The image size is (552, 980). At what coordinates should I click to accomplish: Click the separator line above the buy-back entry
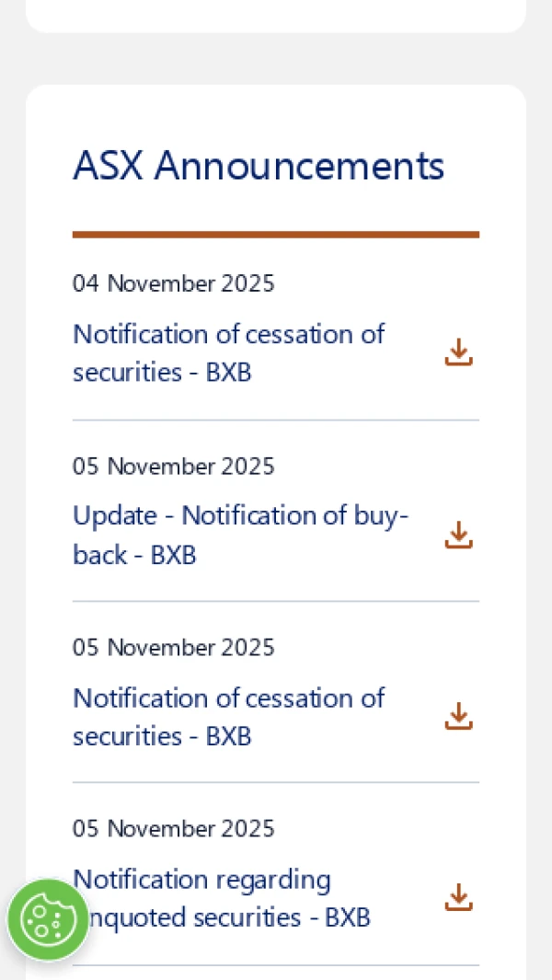(x=276, y=420)
